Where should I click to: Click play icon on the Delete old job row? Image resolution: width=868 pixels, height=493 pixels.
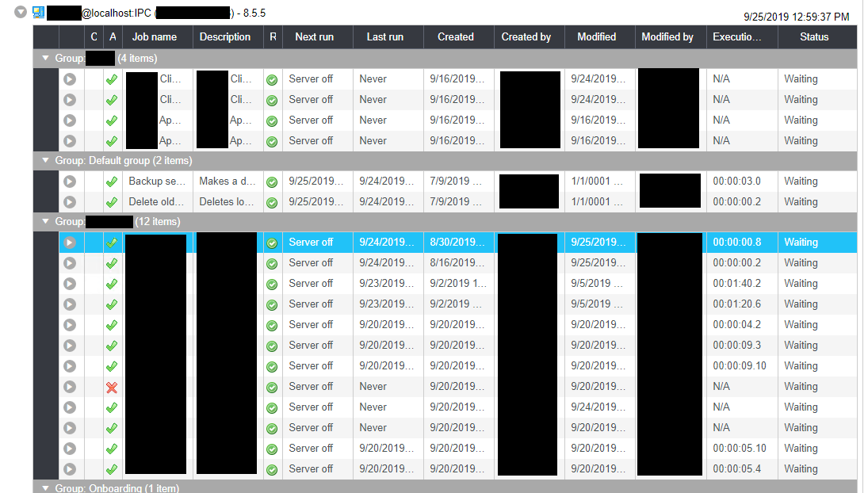(x=70, y=202)
